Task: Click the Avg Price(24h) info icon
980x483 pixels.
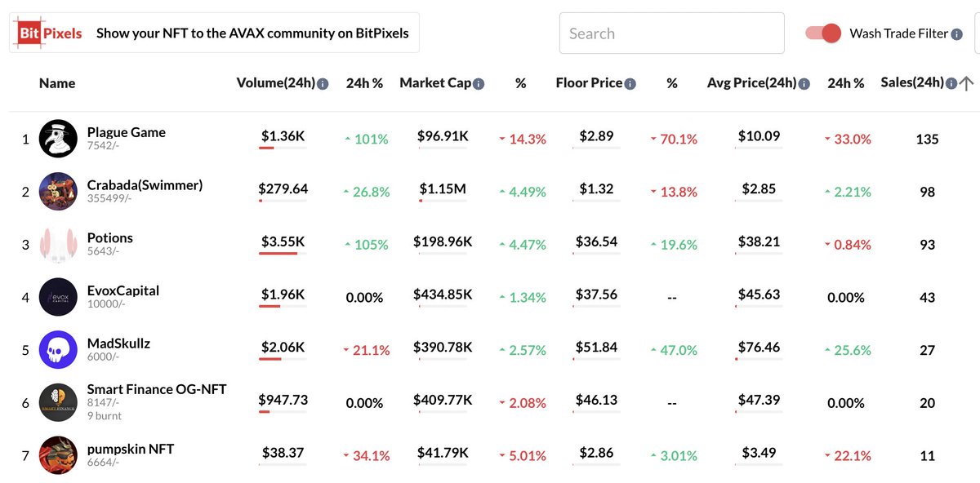Action: coord(804,84)
